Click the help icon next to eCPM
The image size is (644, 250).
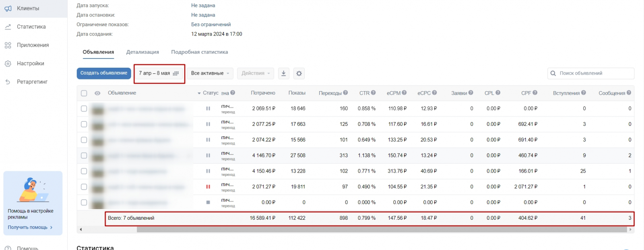[404, 93]
